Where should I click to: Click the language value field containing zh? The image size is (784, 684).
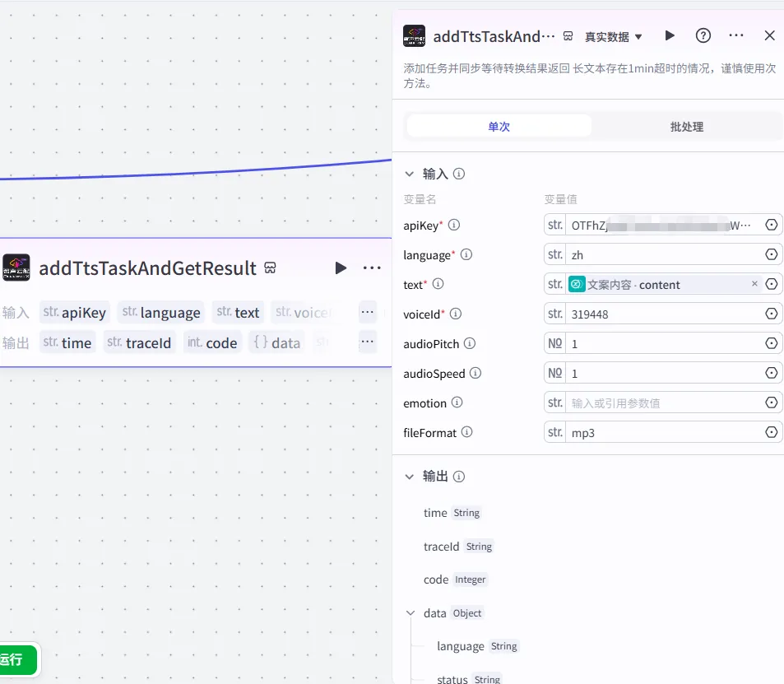pos(663,254)
